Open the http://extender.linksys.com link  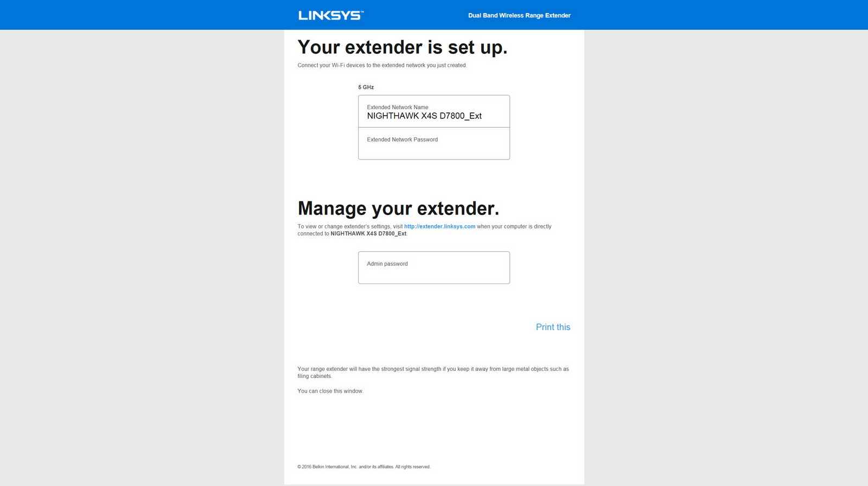(x=439, y=226)
